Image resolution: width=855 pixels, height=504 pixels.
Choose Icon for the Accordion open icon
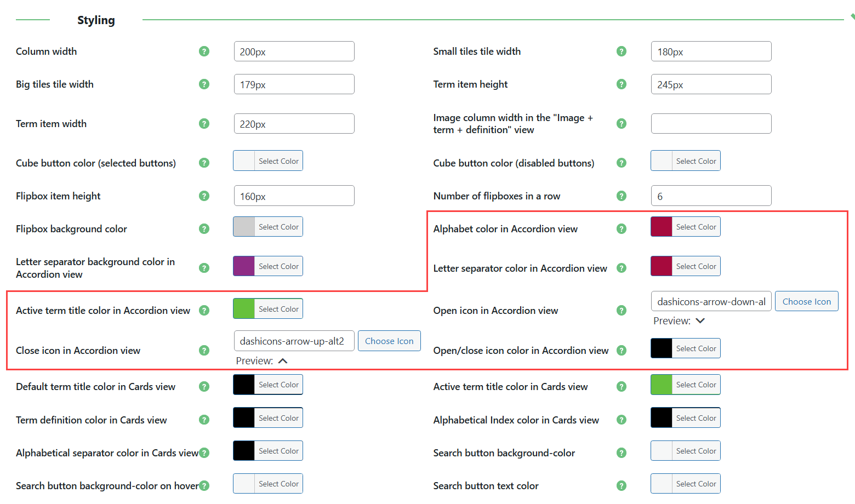pos(806,301)
